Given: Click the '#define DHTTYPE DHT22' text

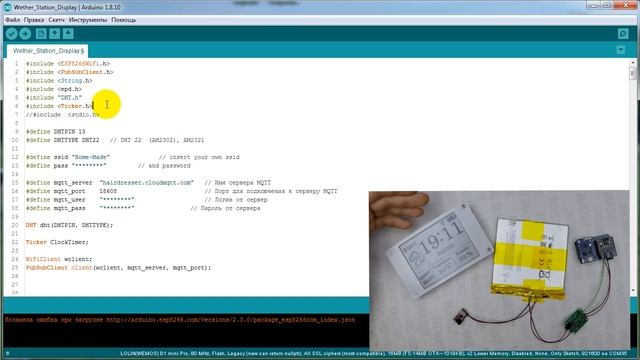Looking at the screenshot, I should 62,140.
